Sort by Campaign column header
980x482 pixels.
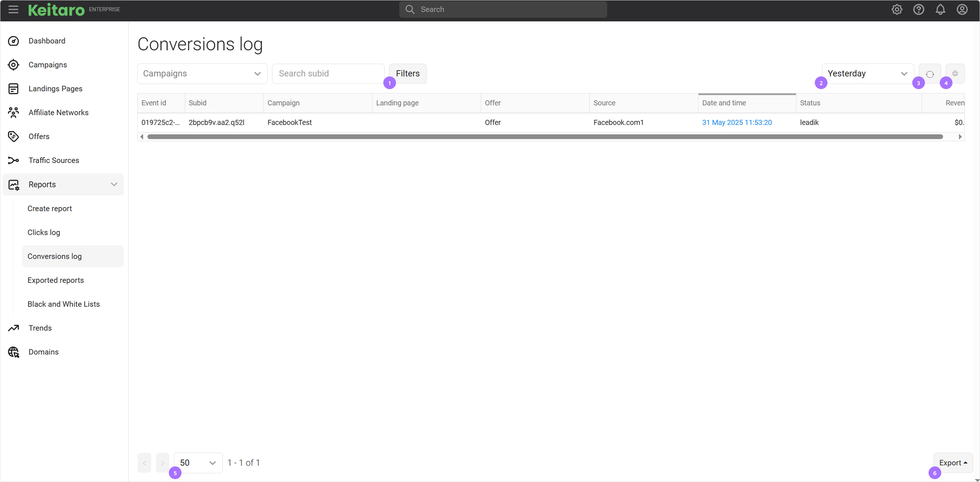pyautogui.click(x=317, y=103)
